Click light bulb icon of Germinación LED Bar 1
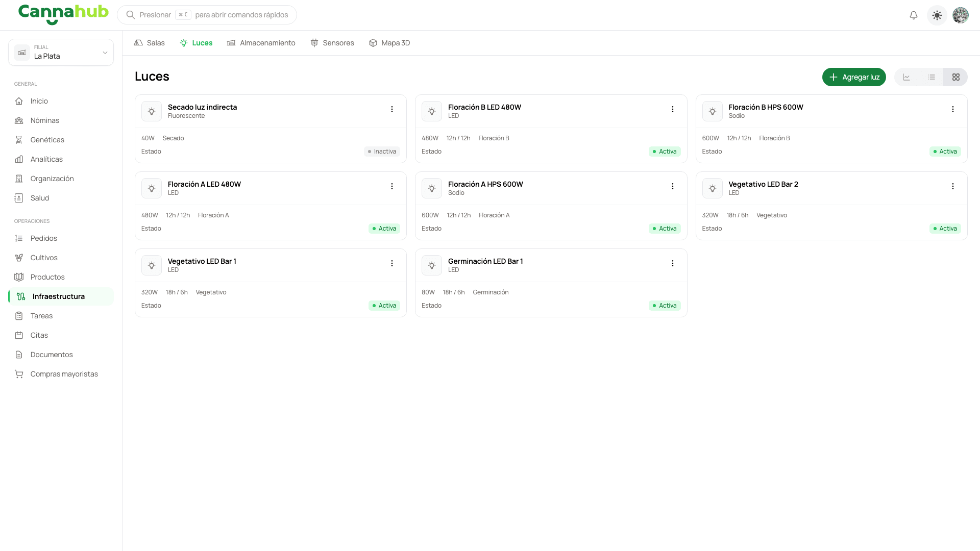 [x=432, y=265]
